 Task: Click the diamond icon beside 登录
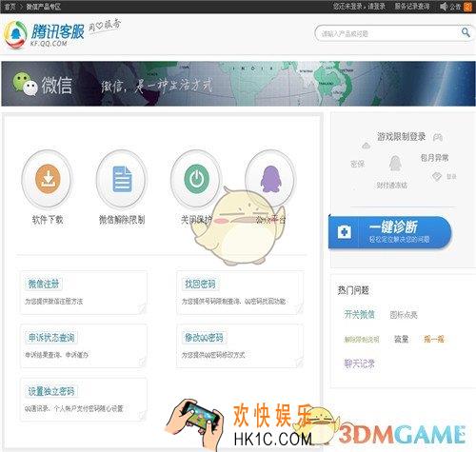[x=437, y=176]
